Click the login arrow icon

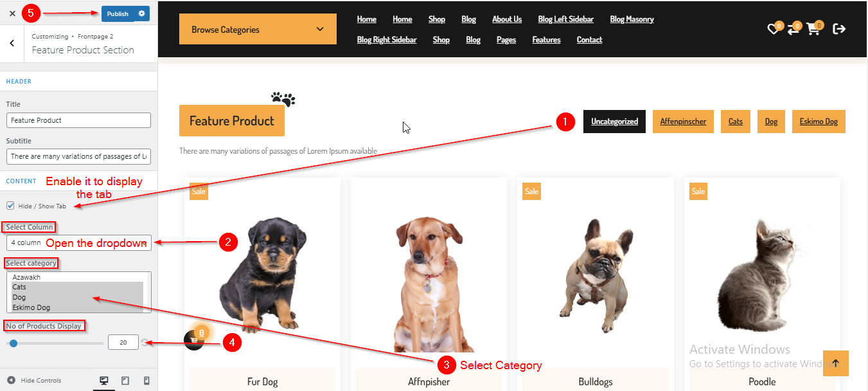(839, 29)
